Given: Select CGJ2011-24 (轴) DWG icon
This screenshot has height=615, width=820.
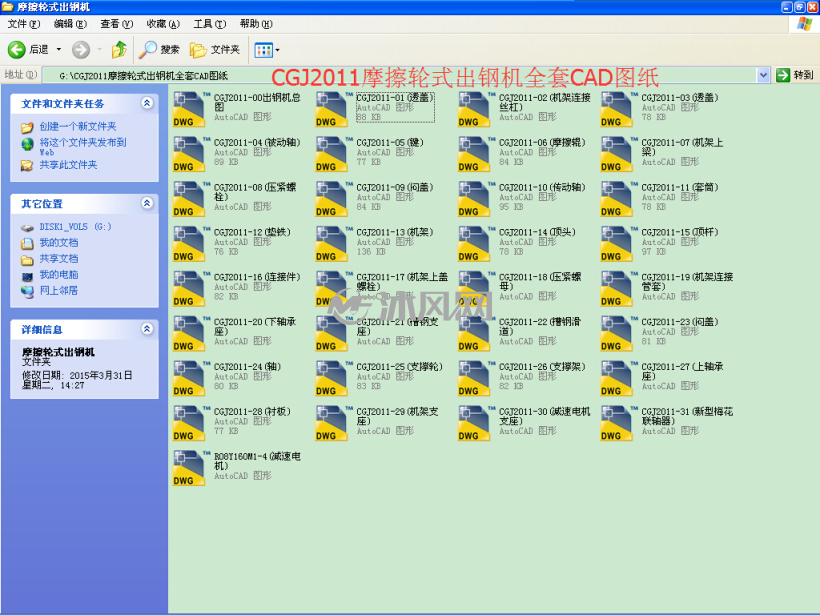Looking at the screenshot, I should 189,379.
